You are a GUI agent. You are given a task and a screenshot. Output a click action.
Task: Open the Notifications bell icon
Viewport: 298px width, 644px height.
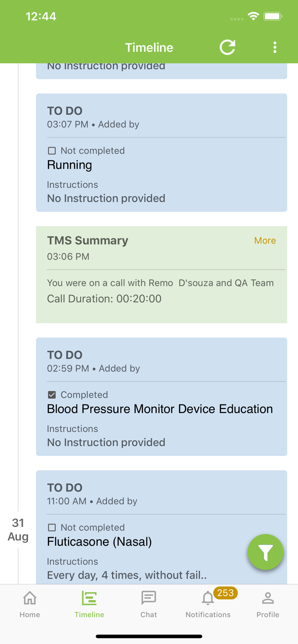tap(208, 599)
